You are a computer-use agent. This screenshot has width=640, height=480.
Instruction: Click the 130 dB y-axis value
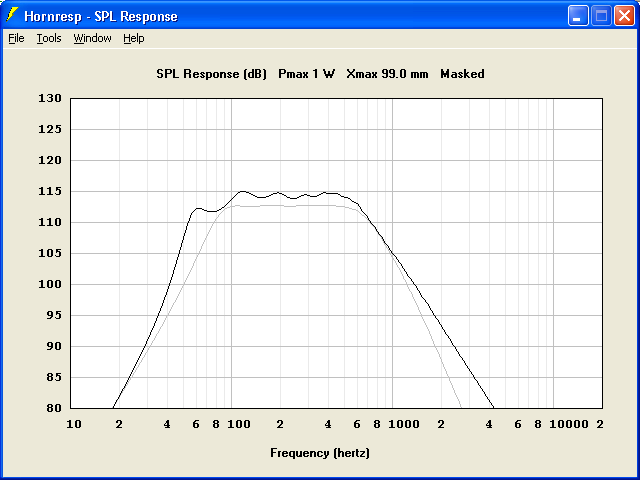tap(50, 98)
